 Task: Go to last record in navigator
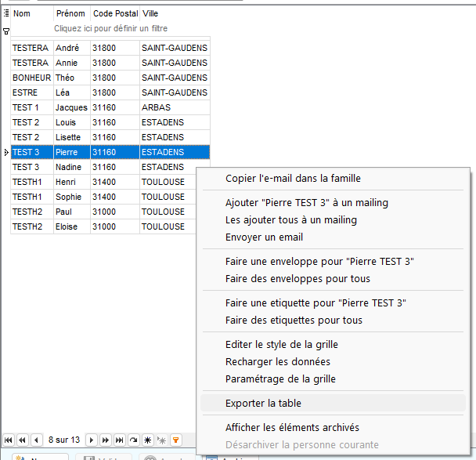(120, 440)
